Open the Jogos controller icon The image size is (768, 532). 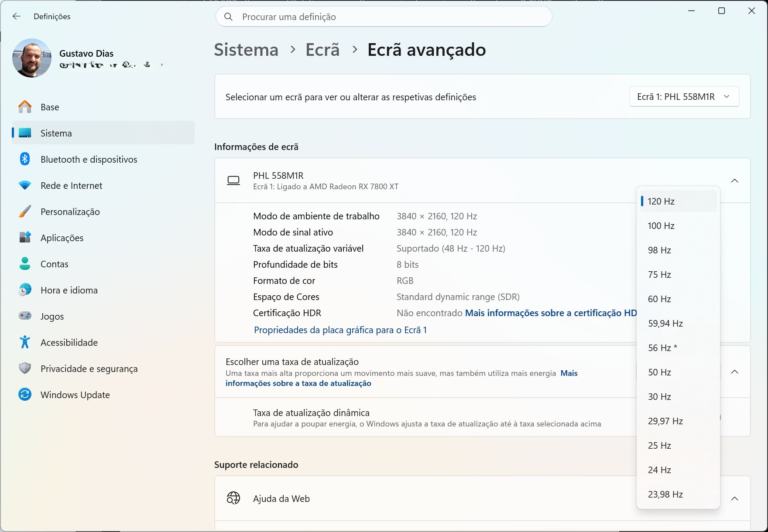click(25, 316)
